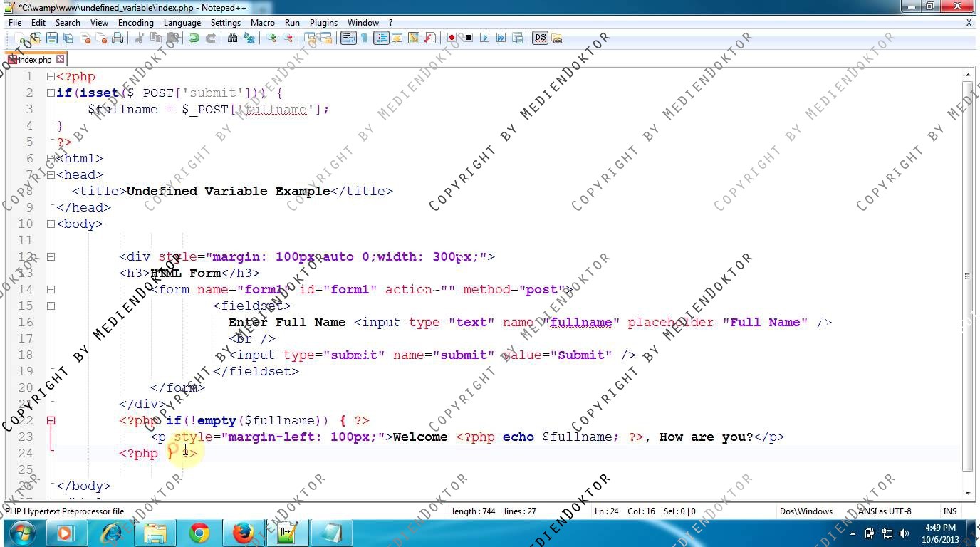The height and width of the screenshot is (547, 980).
Task: Open Firefox from the Windows taskbar
Action: point(243,533)
